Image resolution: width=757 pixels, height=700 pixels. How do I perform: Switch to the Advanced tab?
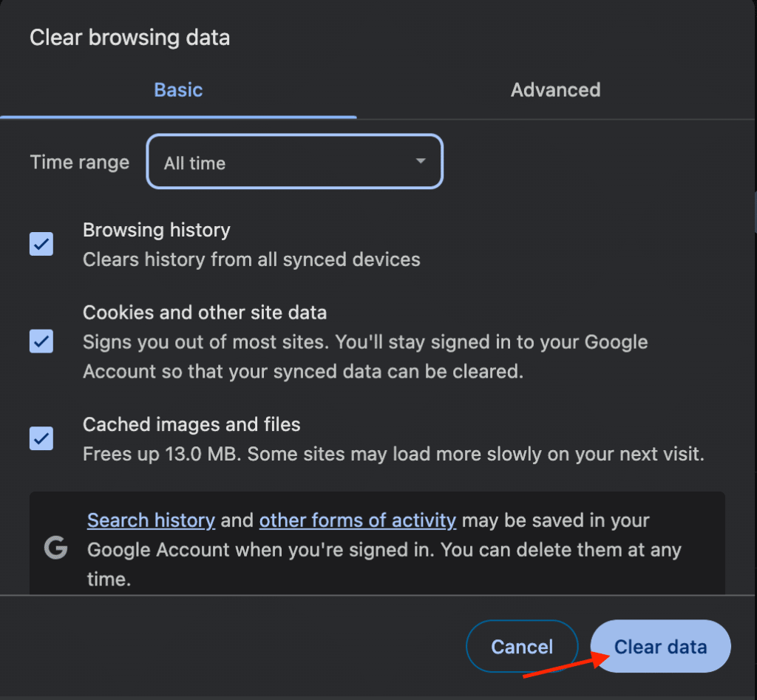[555, 89]
